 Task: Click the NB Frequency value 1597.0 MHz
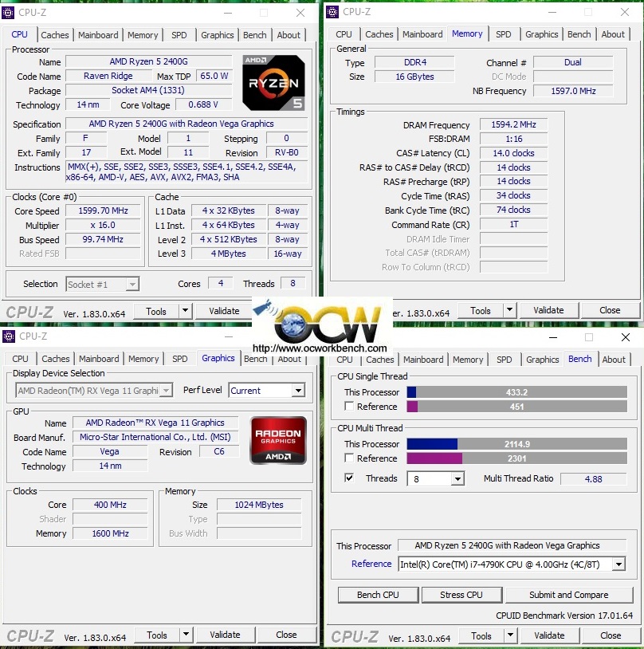(x=573, y=91)
